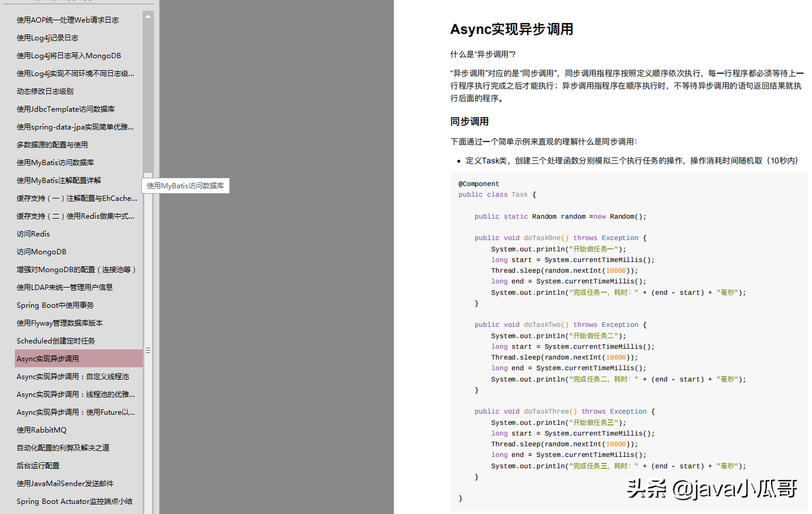Click the page title Async实现异步调用
The height and width of the screenshot is (514, 812).
pyautogui.click(x=511, y=29)
